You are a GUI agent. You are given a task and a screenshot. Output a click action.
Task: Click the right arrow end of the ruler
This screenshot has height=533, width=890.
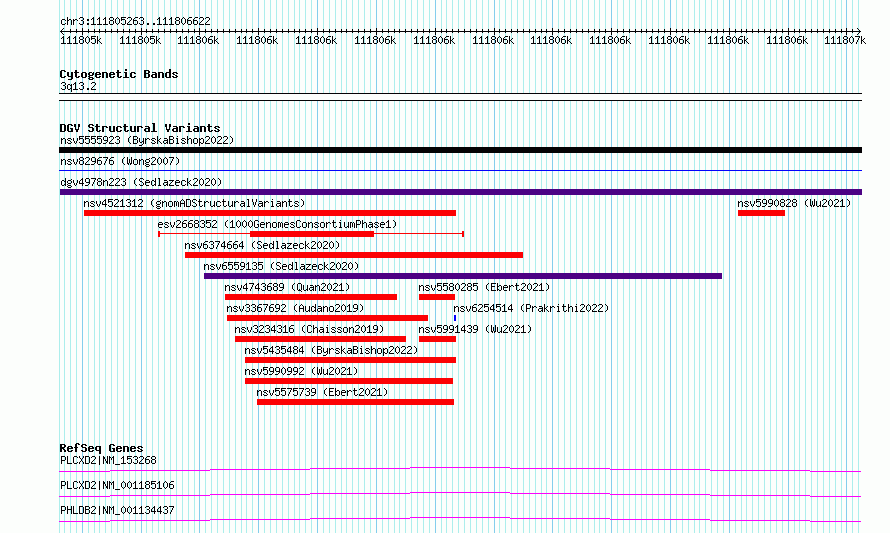point(859,31)
